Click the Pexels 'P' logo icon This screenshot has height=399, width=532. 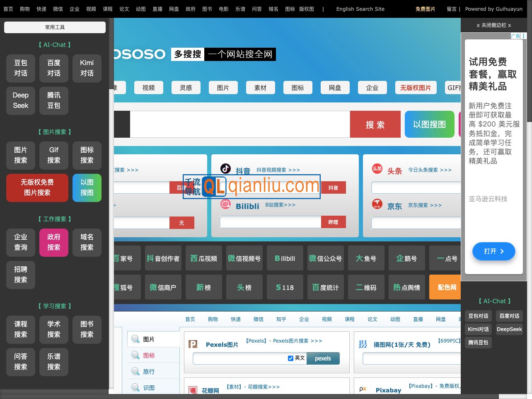tap(193, 344)
